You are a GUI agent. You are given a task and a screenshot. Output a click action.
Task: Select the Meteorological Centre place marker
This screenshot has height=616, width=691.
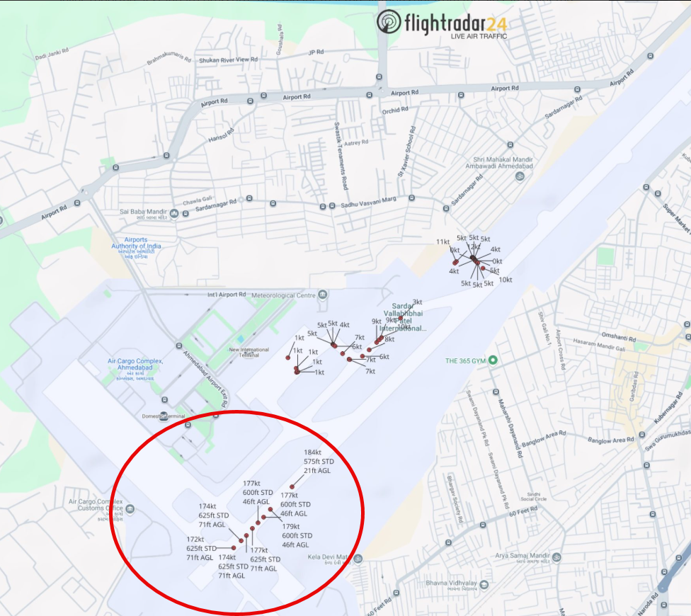pyautogui.click(x=323, y=295)
